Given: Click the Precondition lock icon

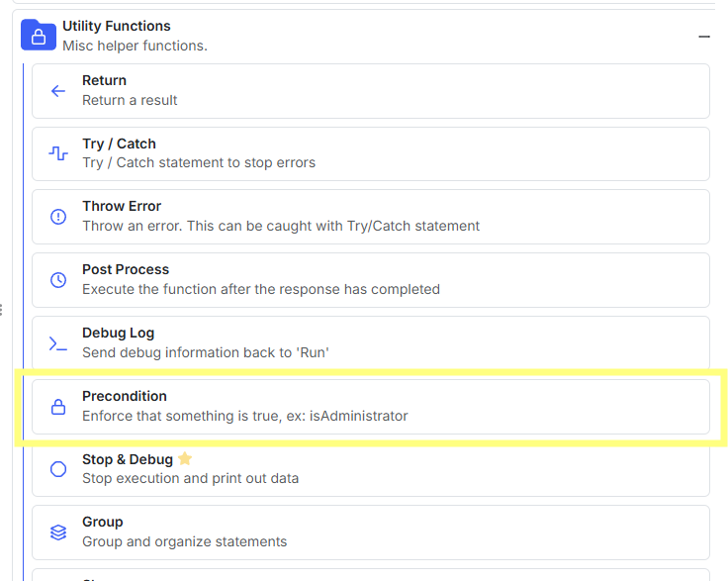Looking at the screenshot, I should click(x=58, y=407).
